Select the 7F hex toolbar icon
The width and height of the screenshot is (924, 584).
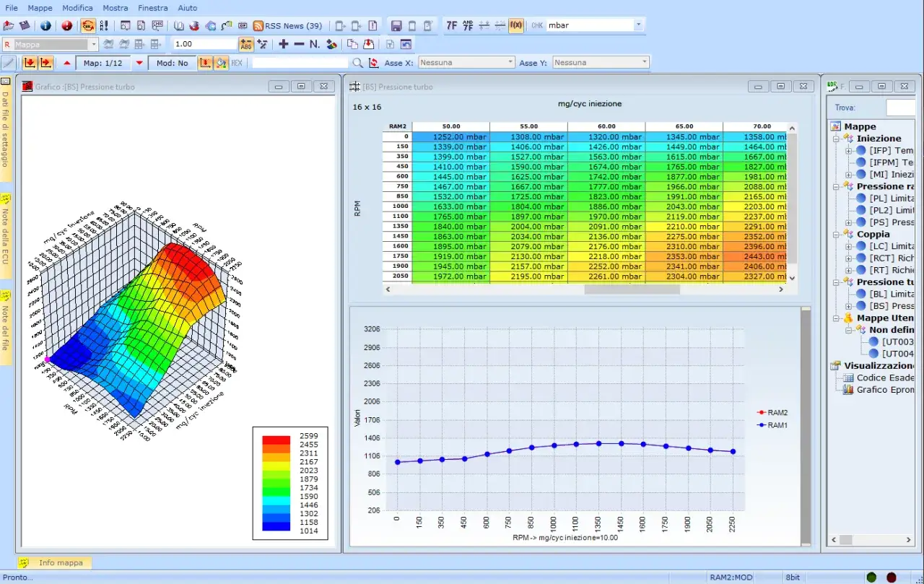point(452,25)
